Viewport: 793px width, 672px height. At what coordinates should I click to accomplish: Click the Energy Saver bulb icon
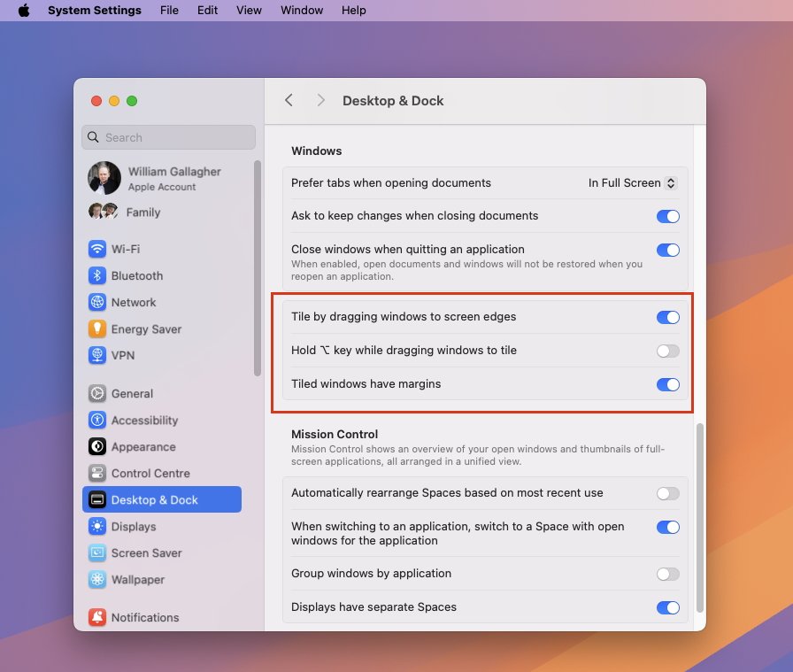point(97,328)
